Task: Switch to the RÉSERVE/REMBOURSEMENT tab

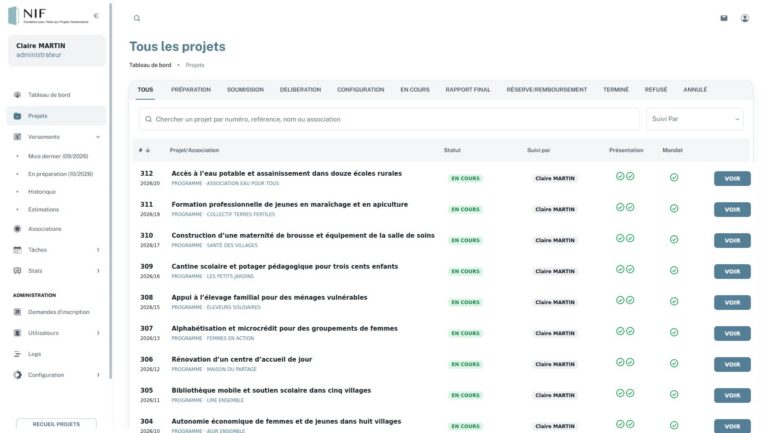Action: coord(547,90)
